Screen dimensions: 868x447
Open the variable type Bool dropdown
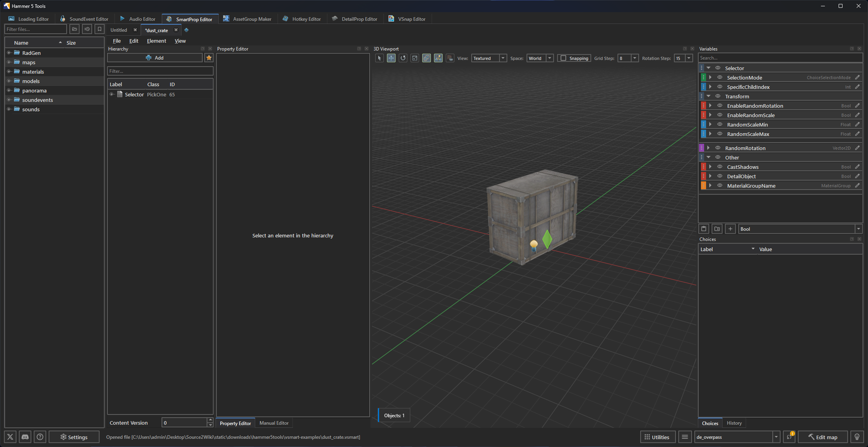[800, 229]
